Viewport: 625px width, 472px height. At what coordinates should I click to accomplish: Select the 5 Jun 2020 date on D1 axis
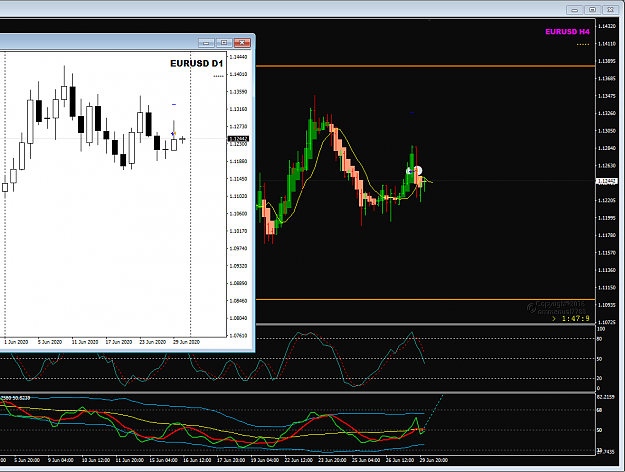pos(50,342)
